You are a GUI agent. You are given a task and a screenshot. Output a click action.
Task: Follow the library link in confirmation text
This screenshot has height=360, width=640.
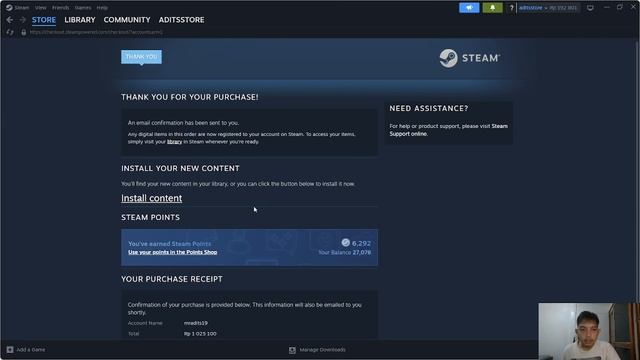tap(174, 142)
